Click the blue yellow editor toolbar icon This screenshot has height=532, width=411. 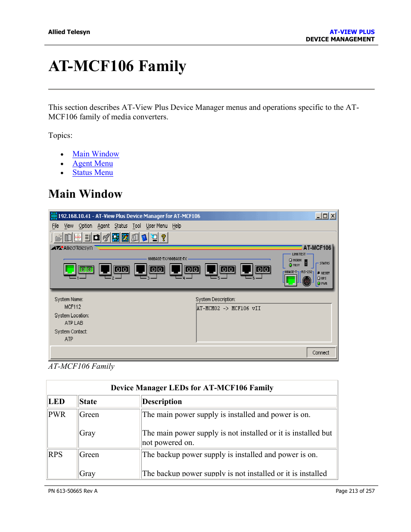[x=125, y=237]
